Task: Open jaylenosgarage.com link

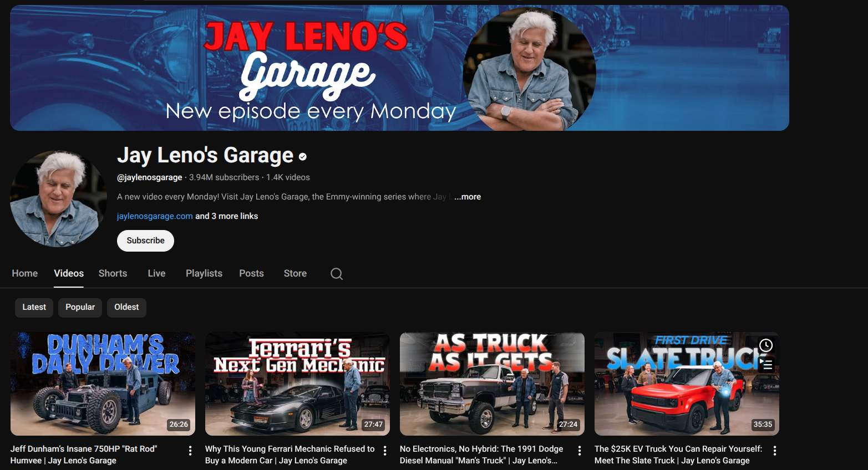Action: click(x=155, y=216)
